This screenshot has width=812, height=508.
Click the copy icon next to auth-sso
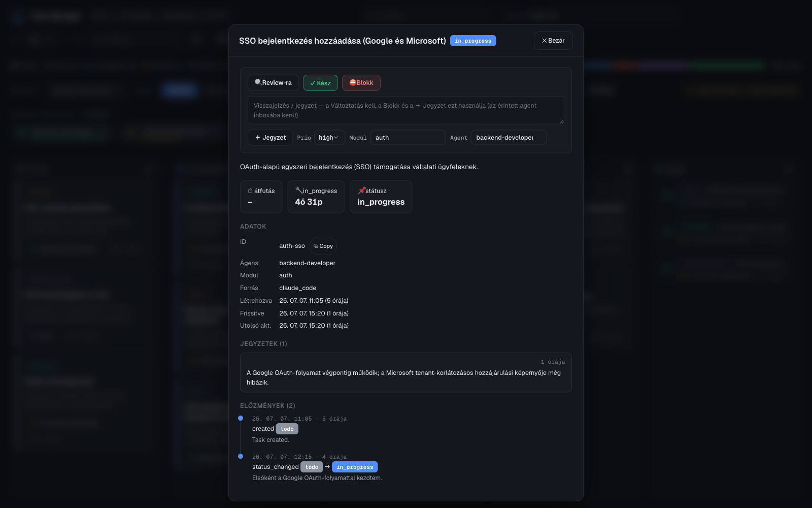tap(316, 246)
